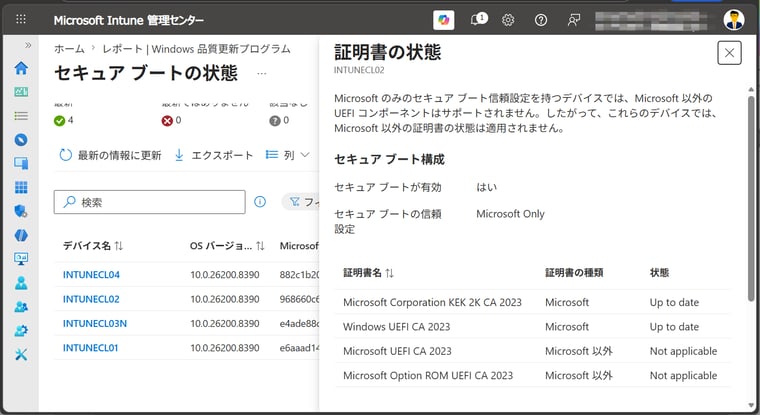Image resolution: width=760 pixels, height=415 pixels.
Task: Select Windows UEFI CA 2023 row
Action: pyautogui.click(x=532, y=327)
